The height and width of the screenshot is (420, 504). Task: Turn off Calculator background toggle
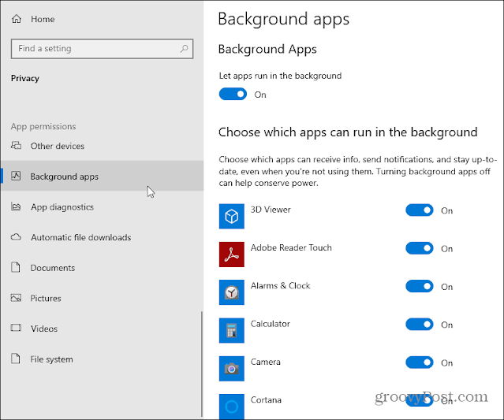coord(420,325)
